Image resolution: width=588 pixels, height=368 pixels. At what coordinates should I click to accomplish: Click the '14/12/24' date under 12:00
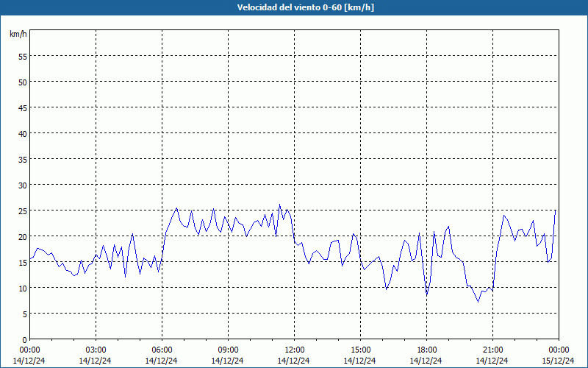click(x=293, y=361)
